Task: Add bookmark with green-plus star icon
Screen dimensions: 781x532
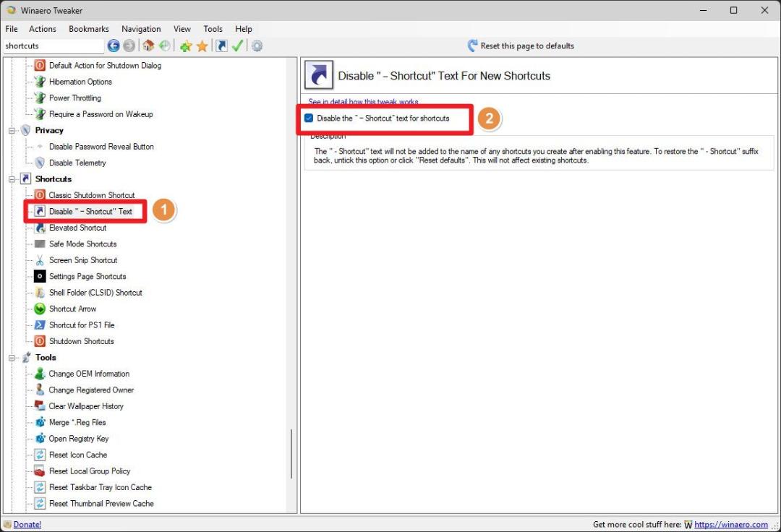Action: tap(187, 46)
